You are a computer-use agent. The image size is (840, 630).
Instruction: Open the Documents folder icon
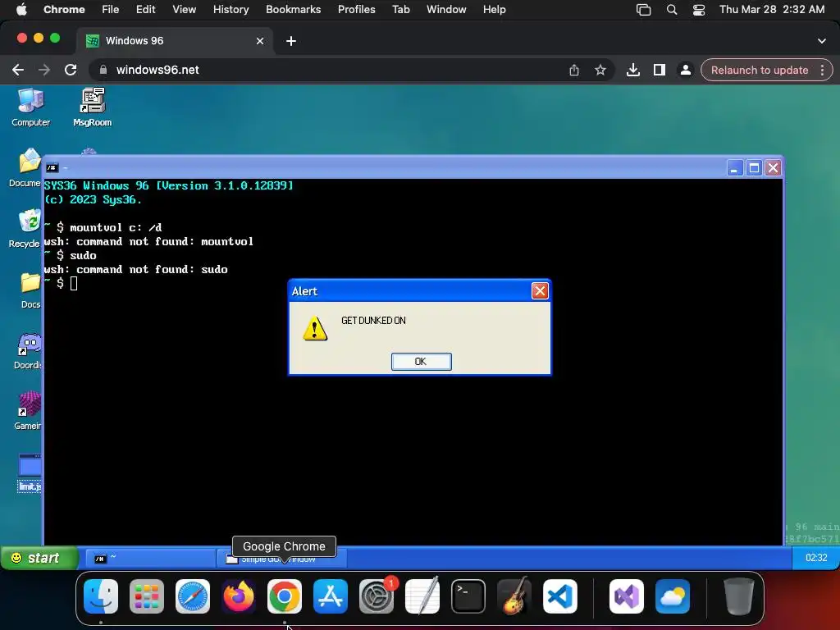coord(27,167)
